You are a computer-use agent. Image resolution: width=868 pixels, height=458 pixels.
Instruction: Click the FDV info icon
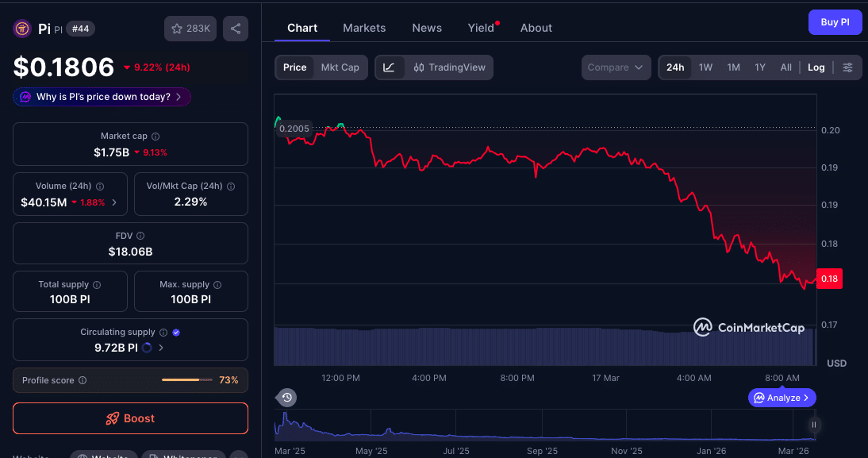pos(140,236)
